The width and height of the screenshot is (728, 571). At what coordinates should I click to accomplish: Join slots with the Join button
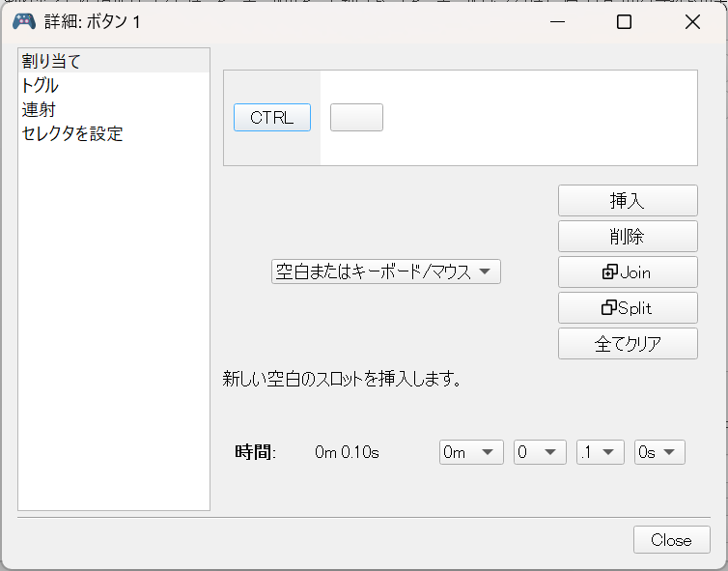pos(628,271)
